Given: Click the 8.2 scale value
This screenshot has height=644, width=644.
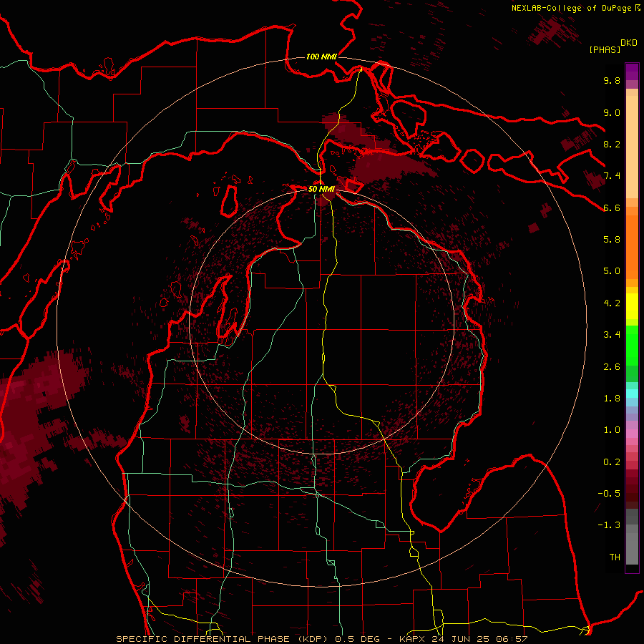Looking at the screenshot, I should (x=612, y=144).
